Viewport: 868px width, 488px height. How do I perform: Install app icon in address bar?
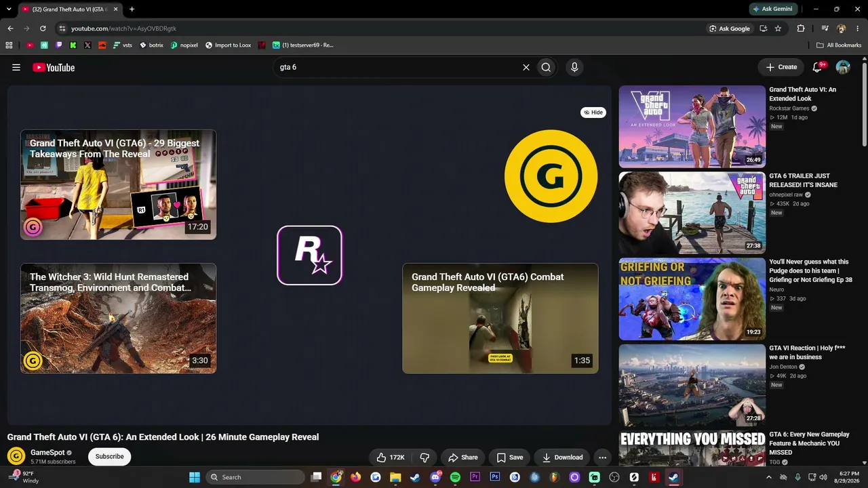(764, 28)
